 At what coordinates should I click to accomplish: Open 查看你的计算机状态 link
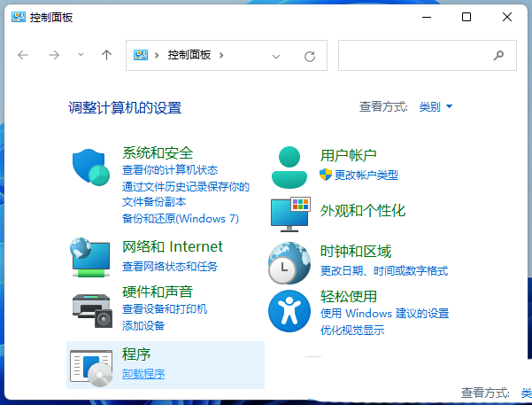tap(170, 170)
